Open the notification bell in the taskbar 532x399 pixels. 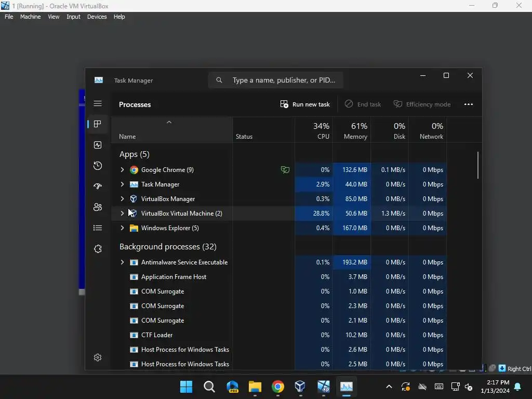point(518,387)
